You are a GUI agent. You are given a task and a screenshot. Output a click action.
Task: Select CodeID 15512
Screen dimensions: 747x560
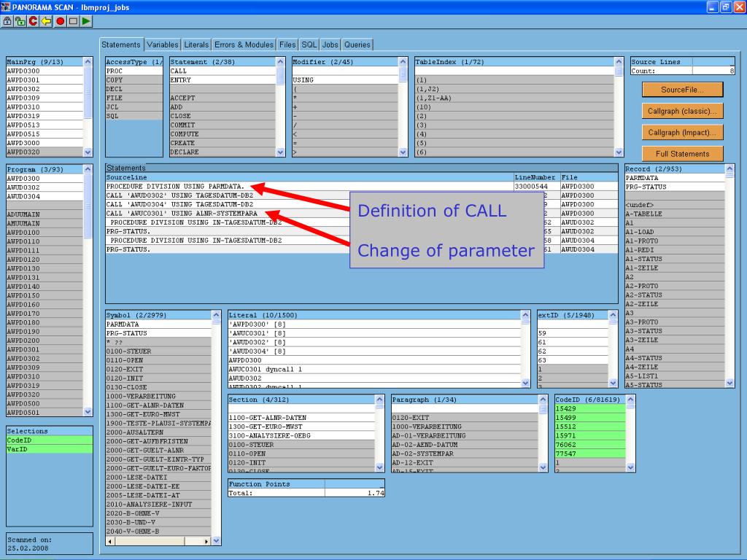tap(589, 427)
